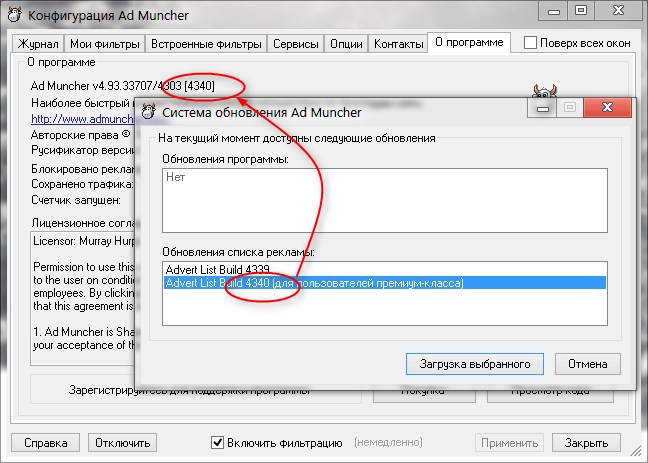Screen dimensions: 648x463
Task: Switch to the Контакты tab
Action: click(x=398, y=44)
